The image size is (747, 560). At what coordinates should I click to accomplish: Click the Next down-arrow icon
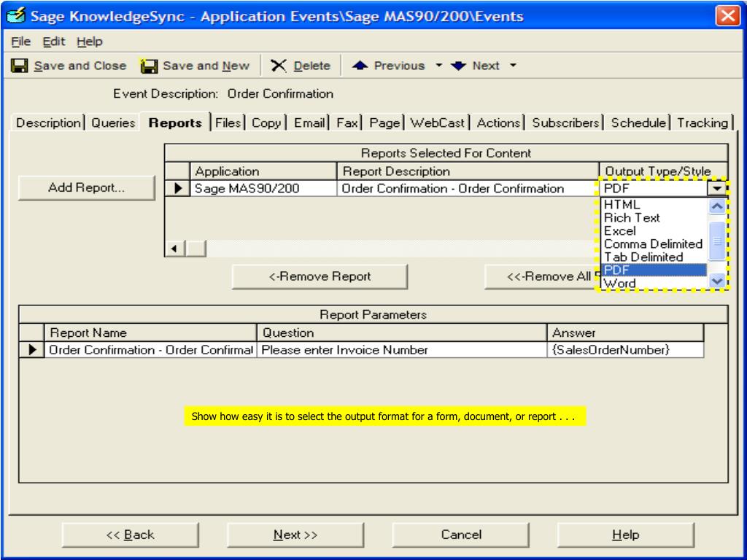coord(458,66)
